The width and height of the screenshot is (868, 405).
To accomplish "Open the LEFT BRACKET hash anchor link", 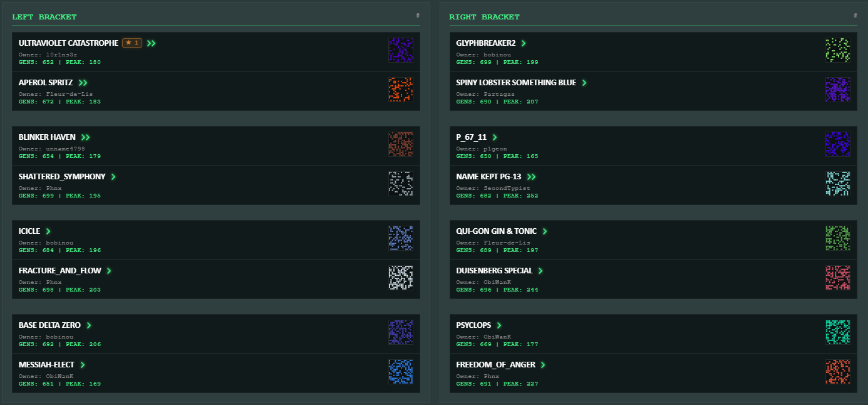I will (x=418, y=16).
